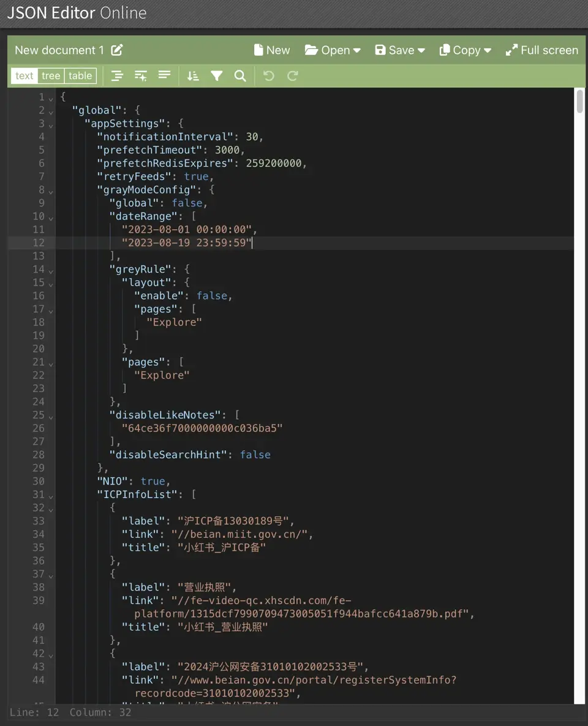Click "沪ICP备13030189号" label value
The height and width of the screenshot is (726, 588).
[233, 521]
